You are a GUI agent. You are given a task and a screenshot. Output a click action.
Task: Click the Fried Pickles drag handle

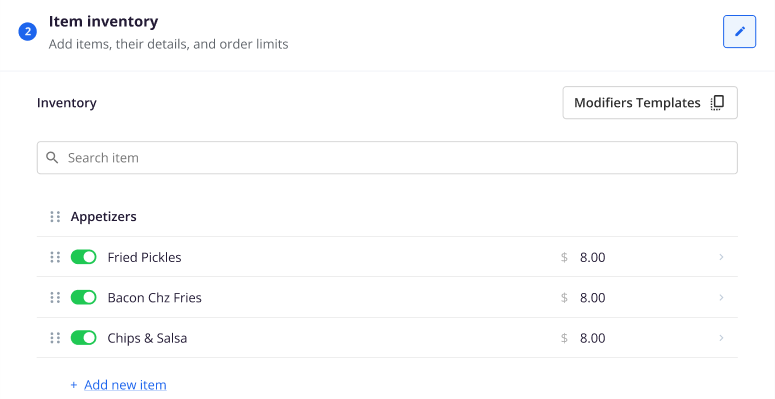(x=55, y=257)
